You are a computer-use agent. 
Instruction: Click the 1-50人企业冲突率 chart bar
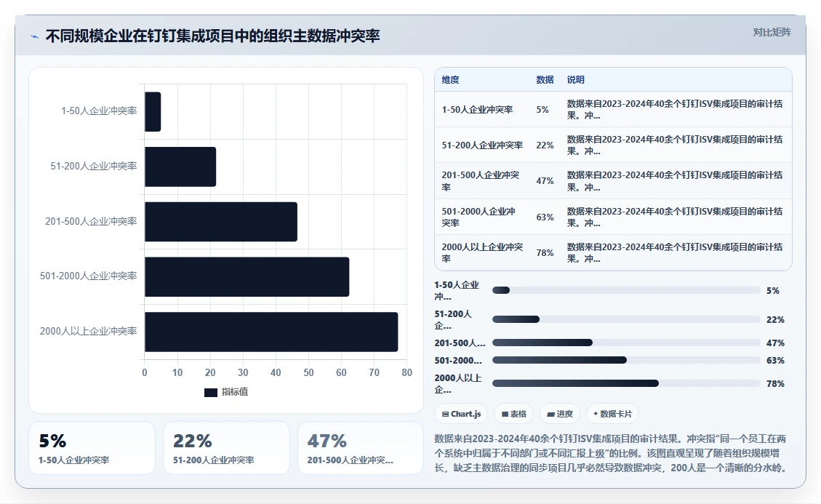[x=153, y=111]
